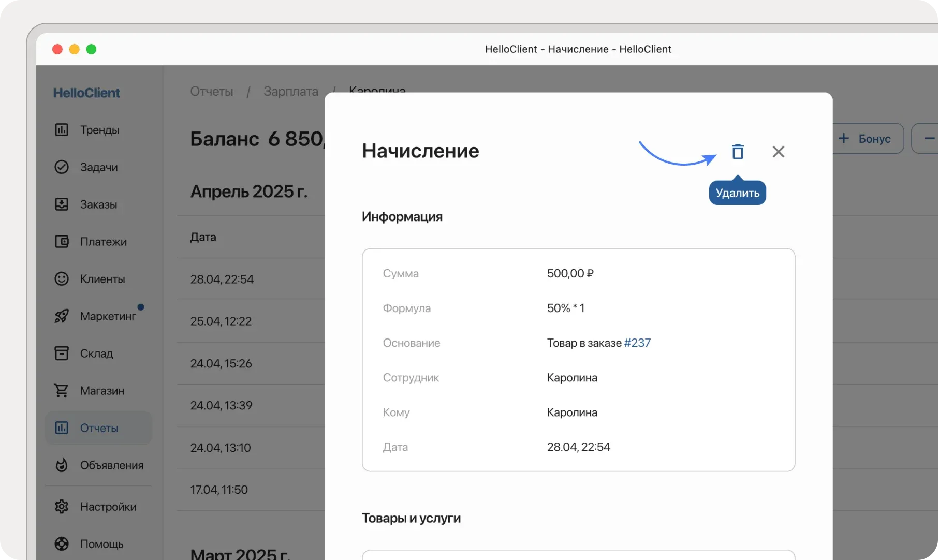
Task: Select the Маркетинг rocket icon
Action: coord(62,316)
